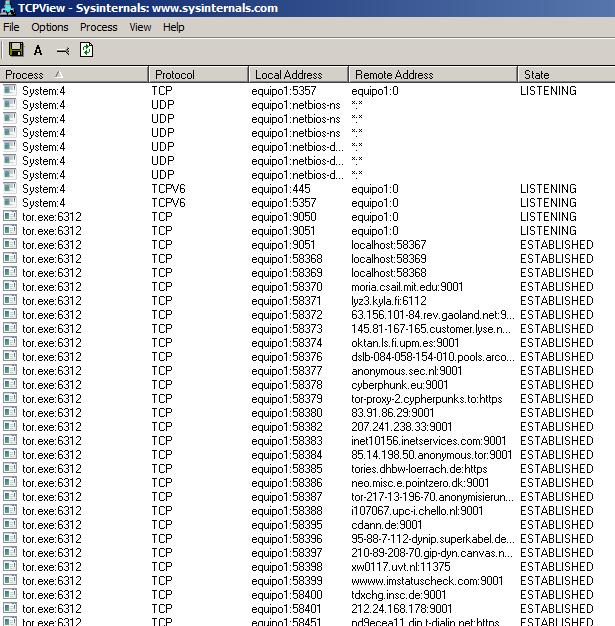Sort by the Remote Address column header
The height and width of the screenshot is (626, 615).
[x=433, y=75]
